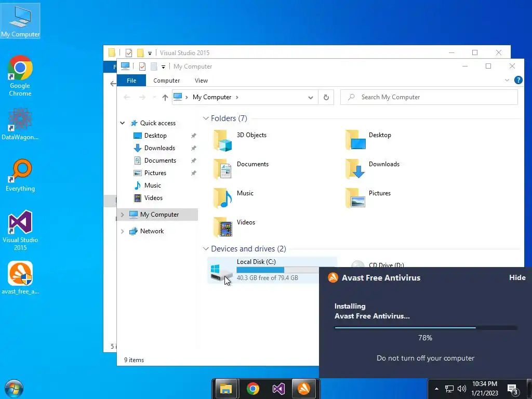This screenshot has width=532, height=399.
Task: Select Downloads under Quick access
Action: tap(159, 148)
